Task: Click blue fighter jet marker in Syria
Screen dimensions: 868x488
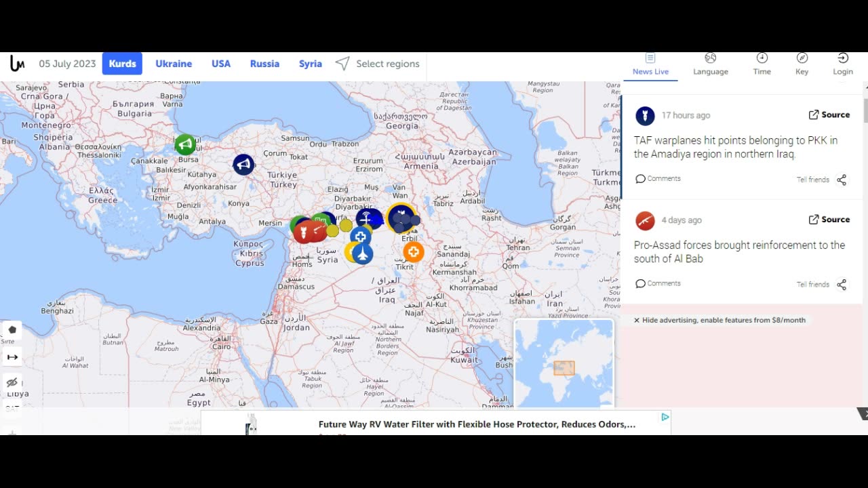Action: [x=363, y=254]
